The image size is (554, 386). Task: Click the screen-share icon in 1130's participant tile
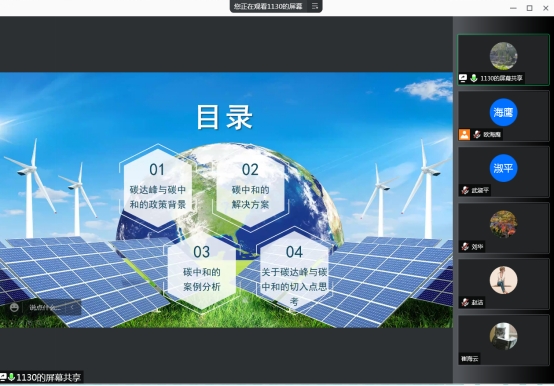(x=463, y=78)
